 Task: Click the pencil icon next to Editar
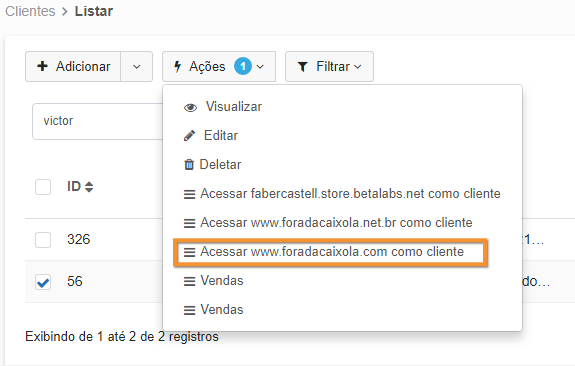point(189,136)
